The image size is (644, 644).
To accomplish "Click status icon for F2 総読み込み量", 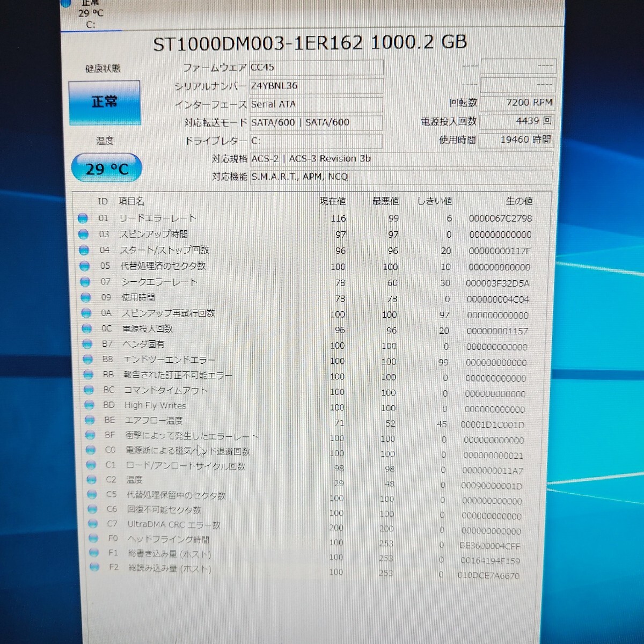I will [95, 567].
